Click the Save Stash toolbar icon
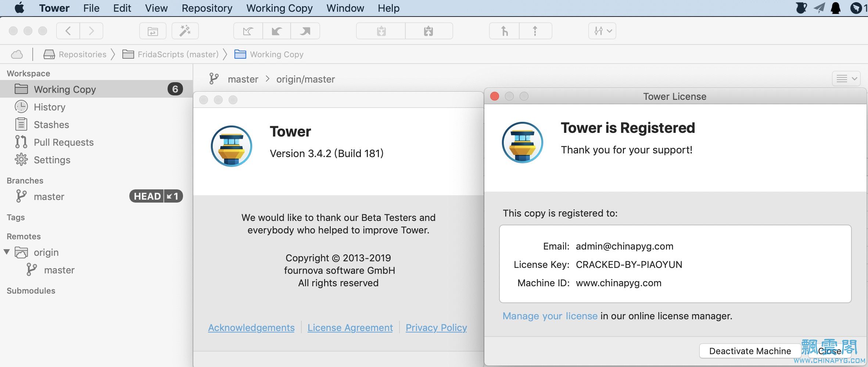Image resolution: width=868 pixels, height=367 pixels. 381,31
